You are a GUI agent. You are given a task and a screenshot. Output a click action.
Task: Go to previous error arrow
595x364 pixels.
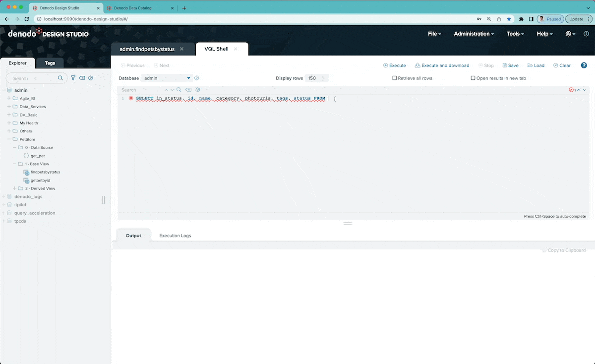pyautogui.click(x=579, y=90)
